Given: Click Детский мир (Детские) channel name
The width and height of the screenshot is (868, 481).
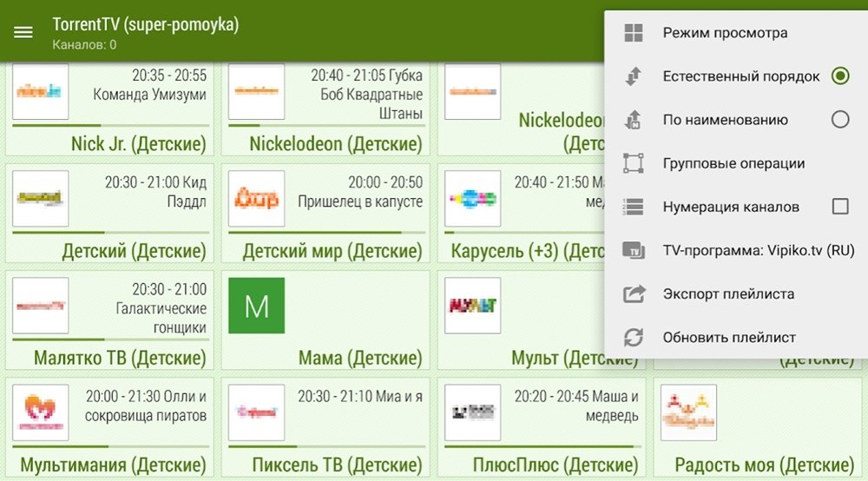Looking at the screenshot, I should coord(332,251).
